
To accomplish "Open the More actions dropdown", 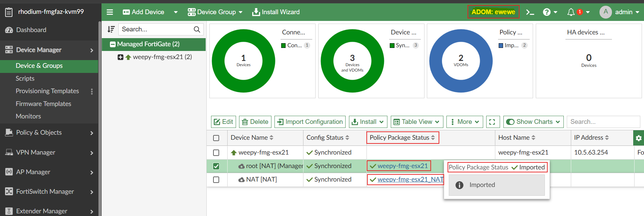I will tap(465, 122).
